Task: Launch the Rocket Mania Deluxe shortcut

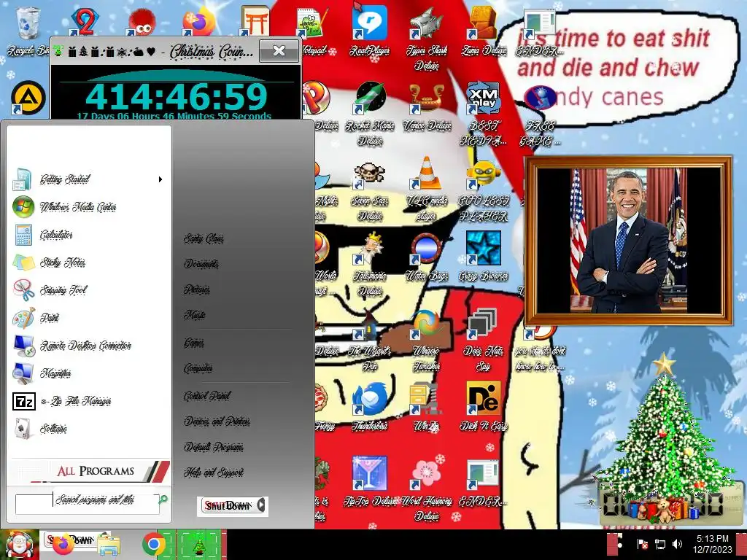Action: pyautogui.click(x=370, y=113)
